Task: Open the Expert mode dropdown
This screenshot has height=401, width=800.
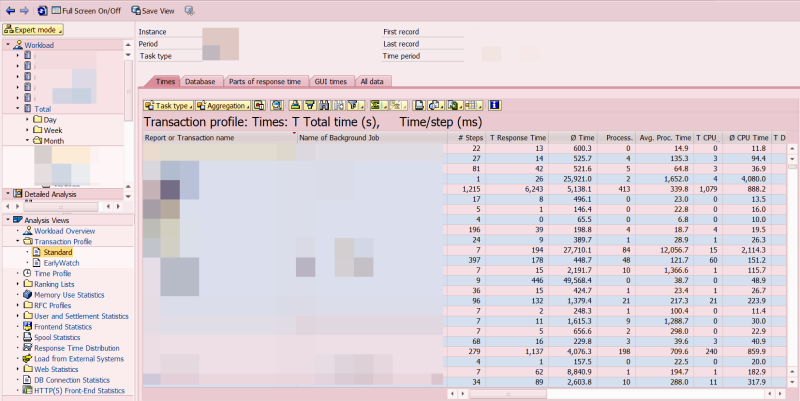Action: click(33, 30)
